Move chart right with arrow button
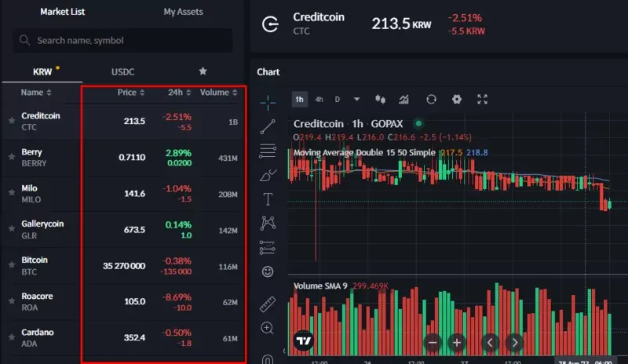Viewport: 628px width, 364px height. point(515,342)
